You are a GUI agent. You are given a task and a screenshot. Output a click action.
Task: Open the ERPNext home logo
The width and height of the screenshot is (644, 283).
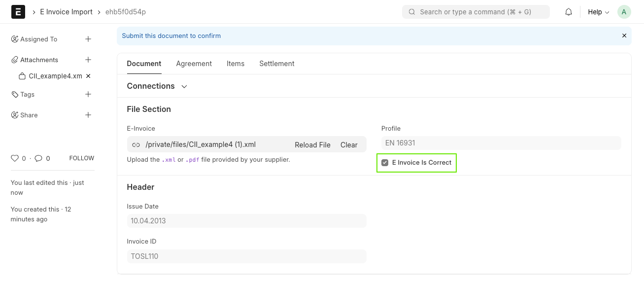tap(18, 12)
